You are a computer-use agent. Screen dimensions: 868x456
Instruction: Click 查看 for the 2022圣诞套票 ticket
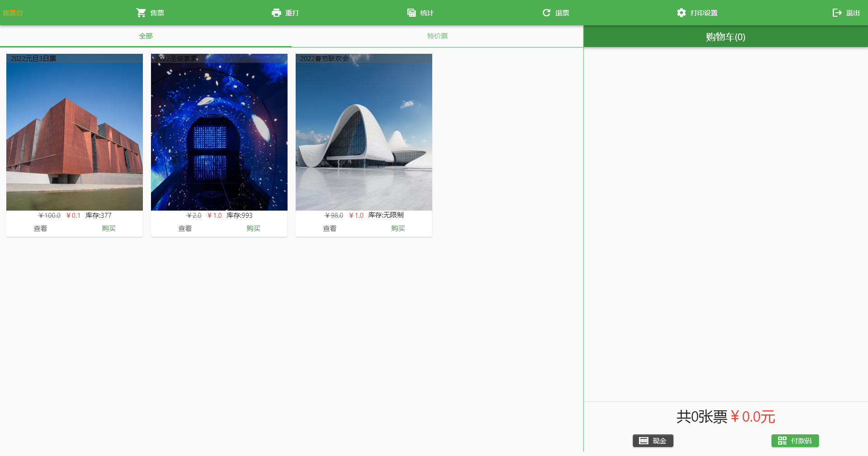(185, 228)
